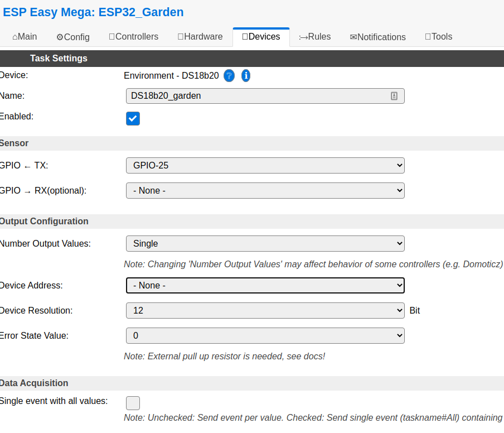Click inside the Name input field
The height and width of the screenshot is (433, 504).
[251, 95]
